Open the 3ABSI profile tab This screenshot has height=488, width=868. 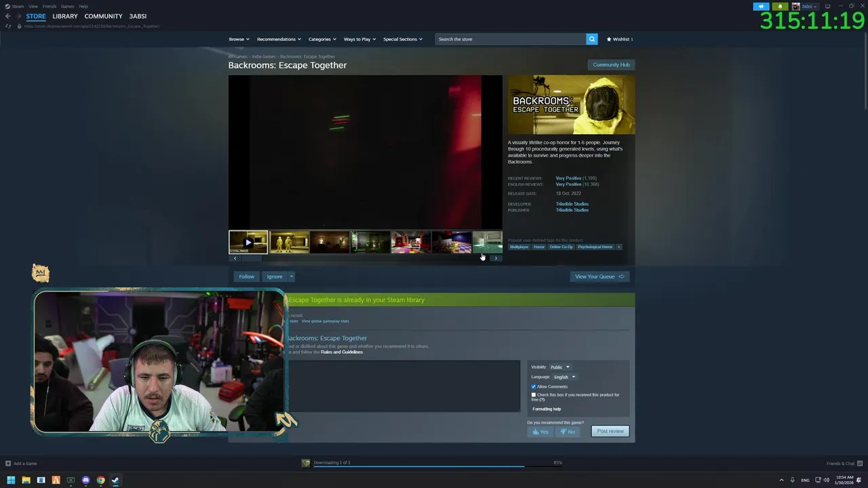[x=138, y=16]
